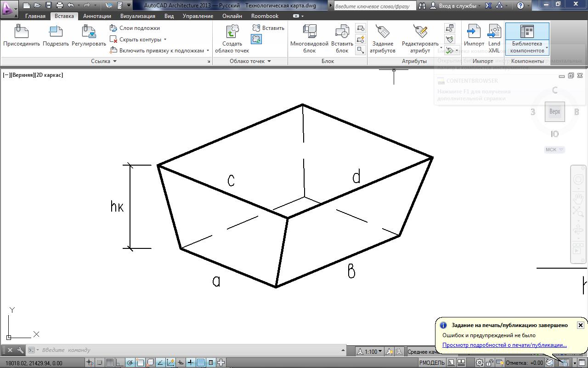Open the Главная ribbon tab
This screenshot has height=368, width=588.
[35, 16]
